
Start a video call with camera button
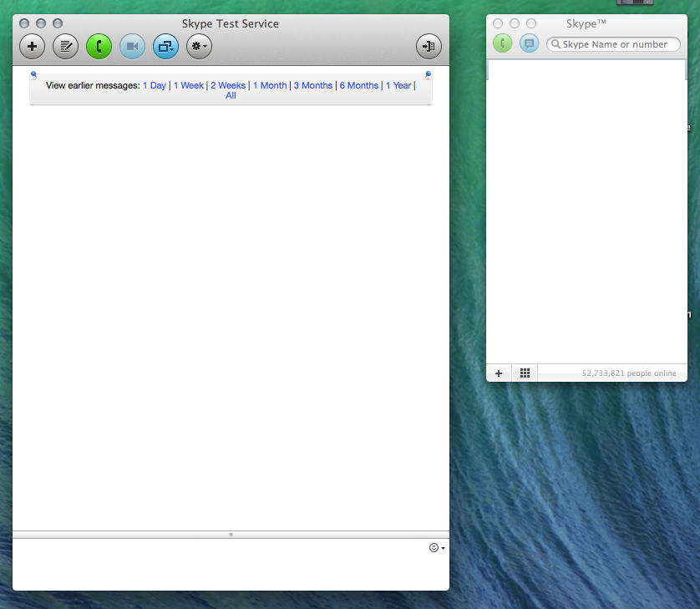tap(133, 46)
